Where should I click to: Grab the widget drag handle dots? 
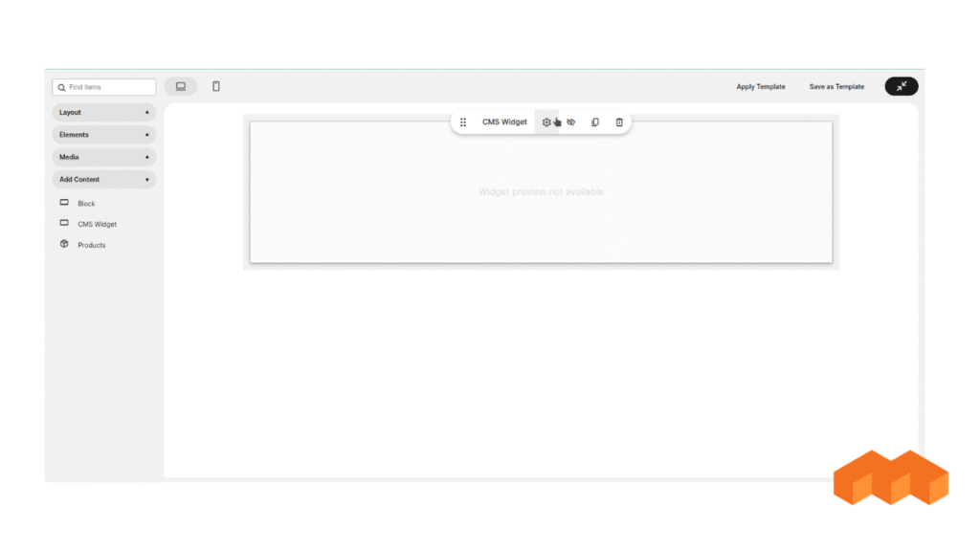point(463,121)
